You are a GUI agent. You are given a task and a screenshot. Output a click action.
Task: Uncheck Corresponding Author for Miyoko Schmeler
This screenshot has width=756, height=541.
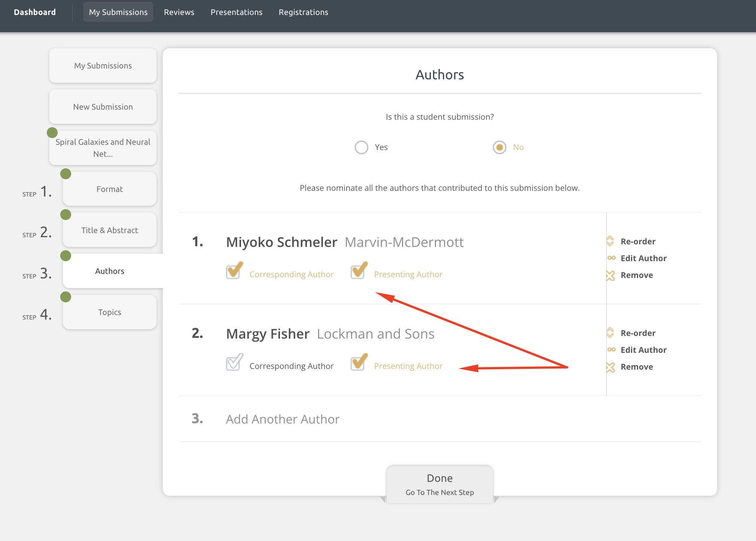pos(234,271)
